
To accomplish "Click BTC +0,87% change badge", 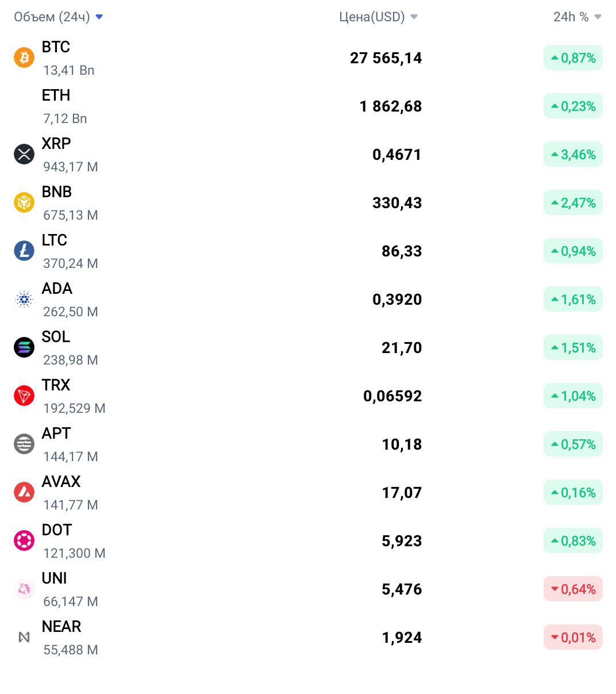I will pos(573,57).
